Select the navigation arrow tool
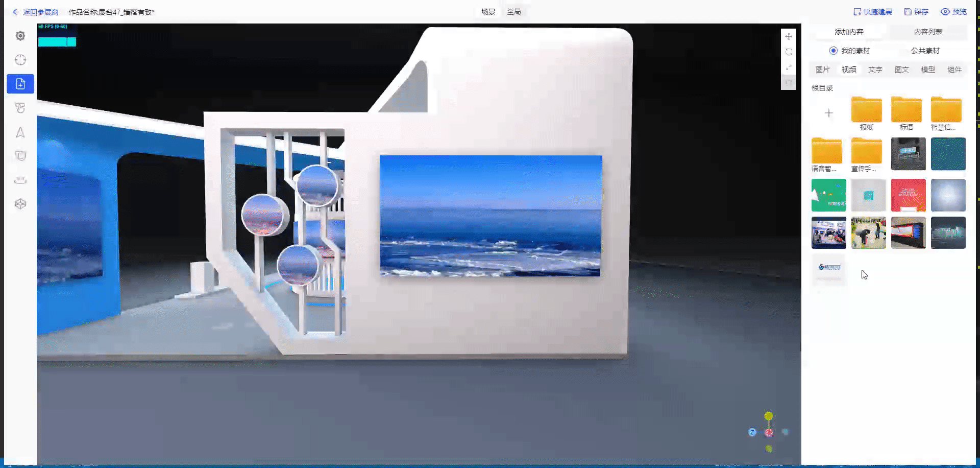 tap(20, 132)
